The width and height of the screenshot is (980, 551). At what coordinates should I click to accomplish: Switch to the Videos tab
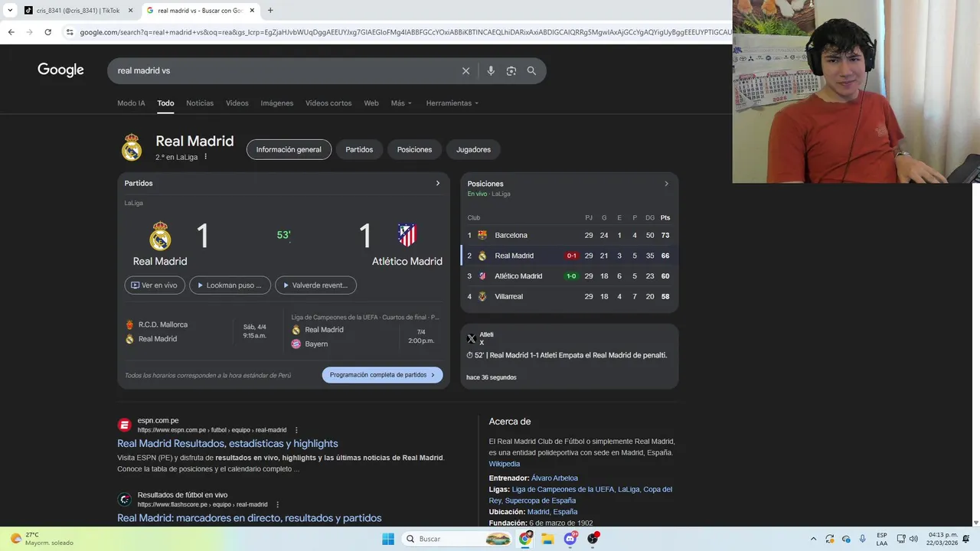coord(237,103)
